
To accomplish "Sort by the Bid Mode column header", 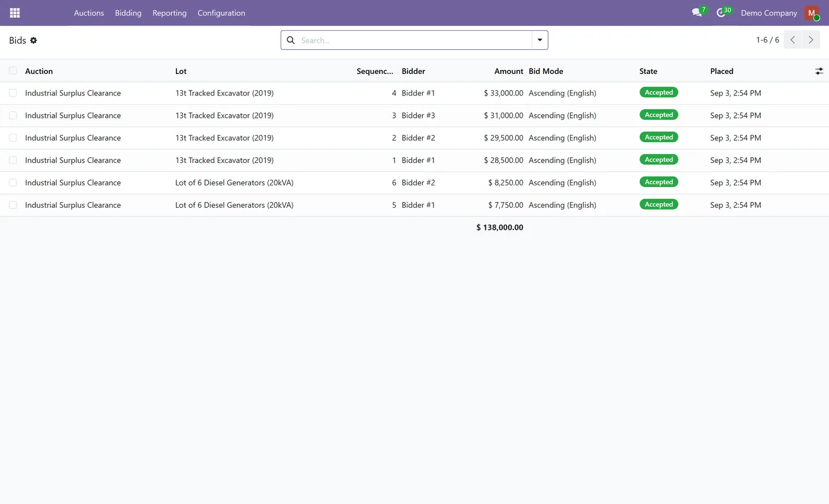I will (546, 71).
